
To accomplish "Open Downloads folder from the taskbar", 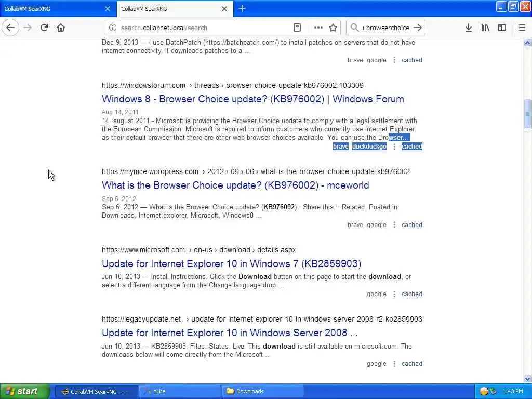I will coord(263,392).
